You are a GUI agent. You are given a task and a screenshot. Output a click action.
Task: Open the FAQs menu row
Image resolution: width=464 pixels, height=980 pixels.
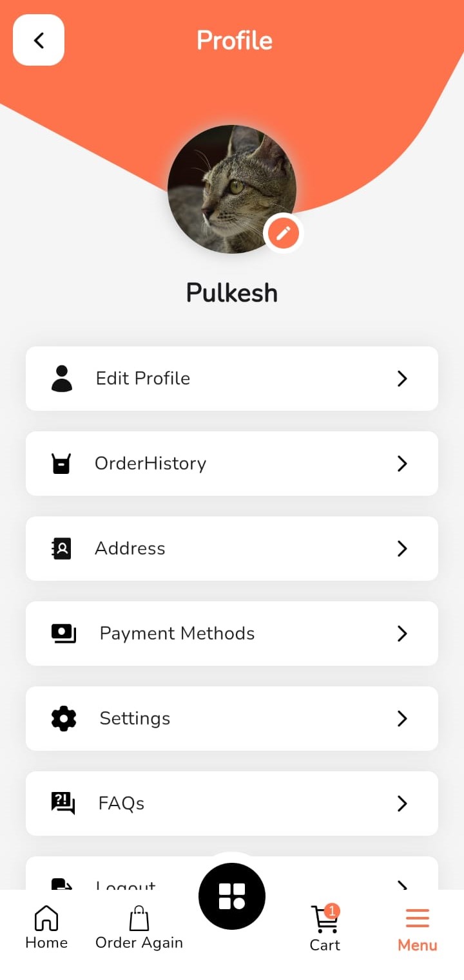click(232, 804)
